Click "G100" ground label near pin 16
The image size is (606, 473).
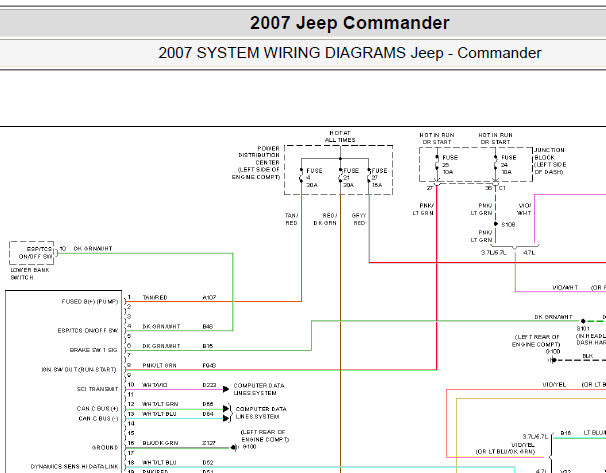[249, 447]
